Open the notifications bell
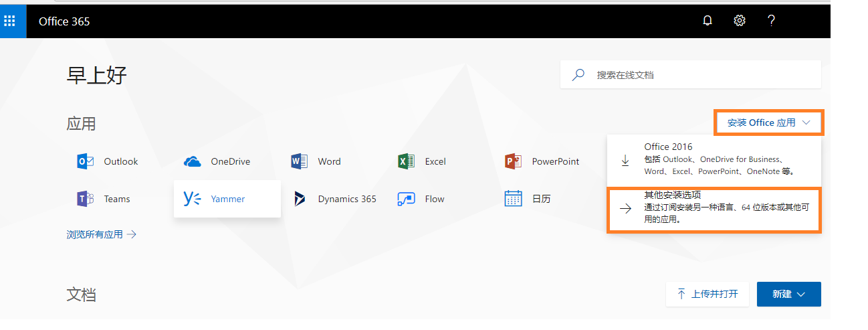868x330 pixels. coord(708,21)
